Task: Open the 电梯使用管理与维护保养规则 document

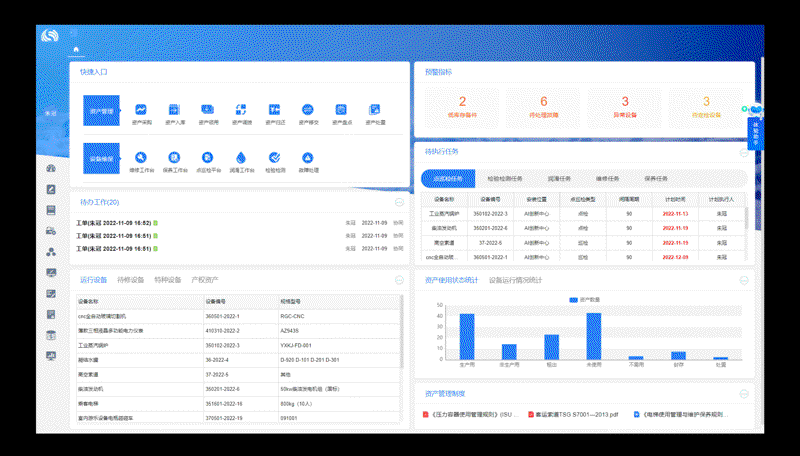Action: pos(681,415)
